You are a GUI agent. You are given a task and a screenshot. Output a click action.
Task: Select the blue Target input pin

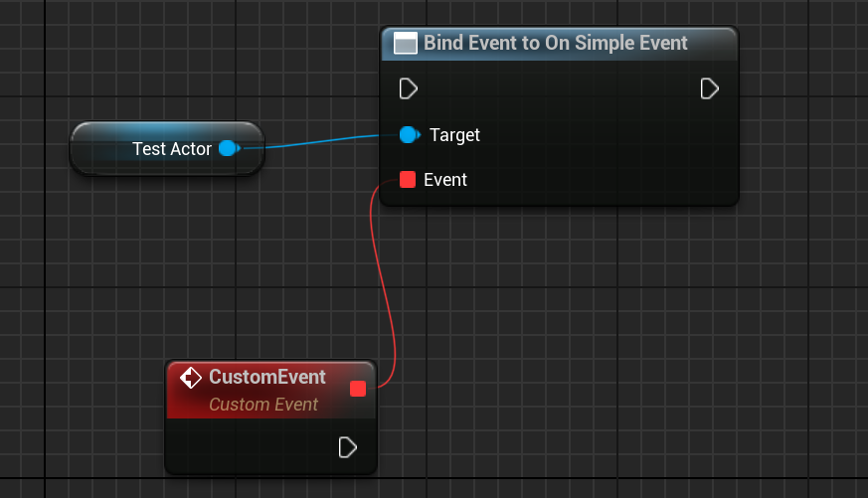pos(408,134)
